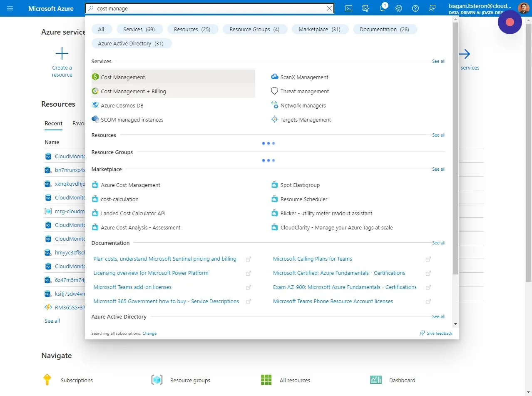Open the Help question mark icon
The image size is (532, 396).
[415, 8]
